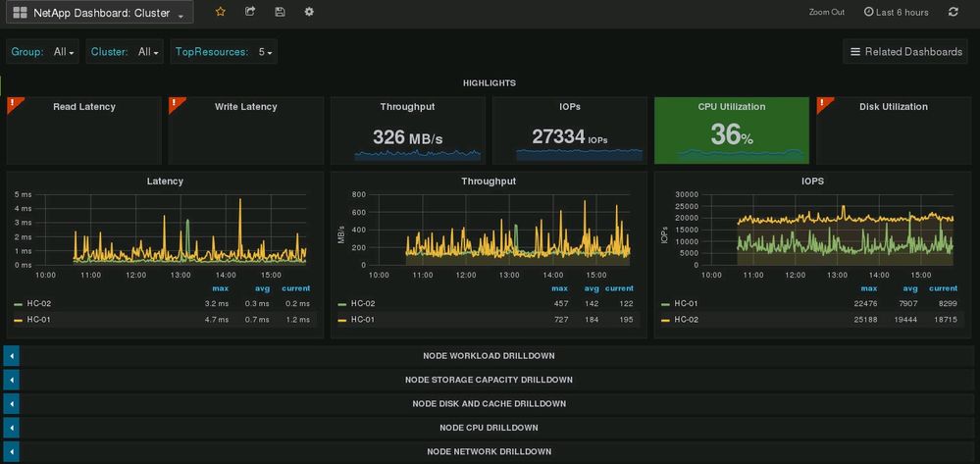This screenshot has height=464, width=980.
Task: Open the Related Dashboards menu
Action: pos(905,52)
